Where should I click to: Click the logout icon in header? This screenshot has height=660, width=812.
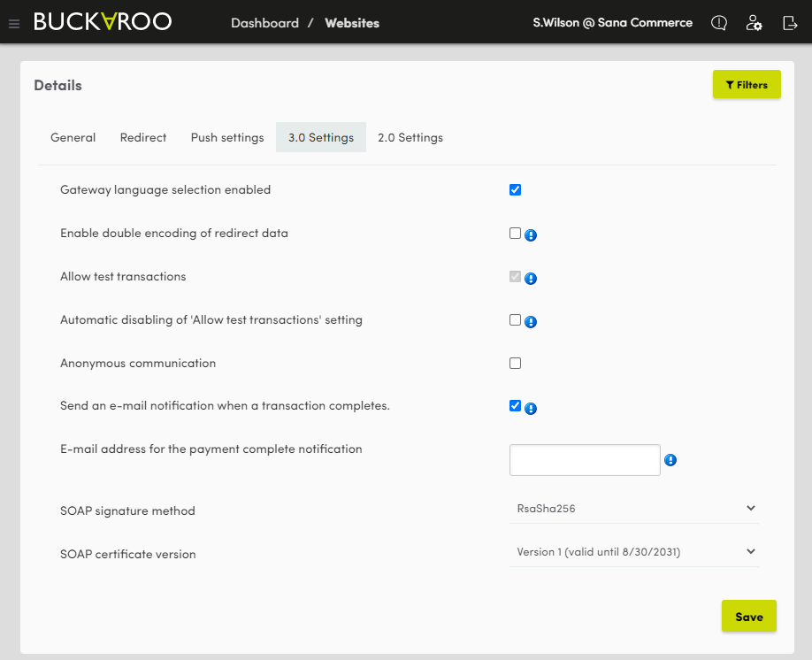point(790,23)
